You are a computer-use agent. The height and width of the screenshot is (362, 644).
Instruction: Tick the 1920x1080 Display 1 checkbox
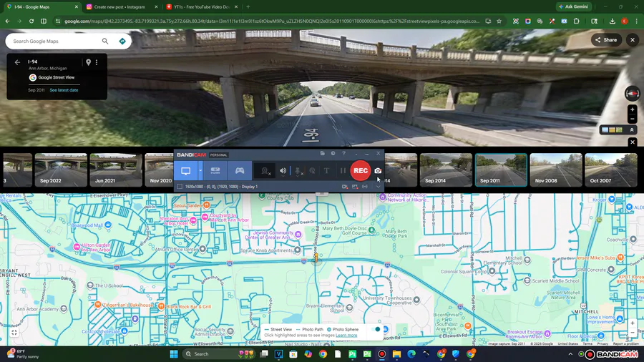point(180,187)
